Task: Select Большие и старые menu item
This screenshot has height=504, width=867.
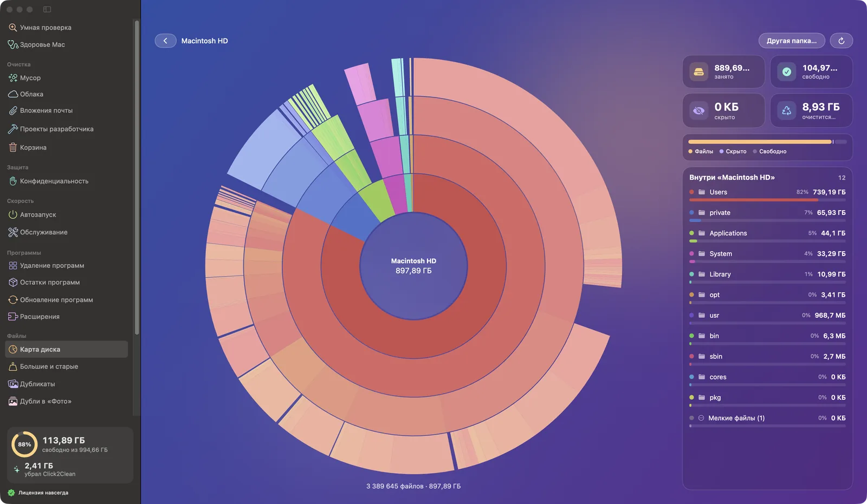Action: coord(66,366)
